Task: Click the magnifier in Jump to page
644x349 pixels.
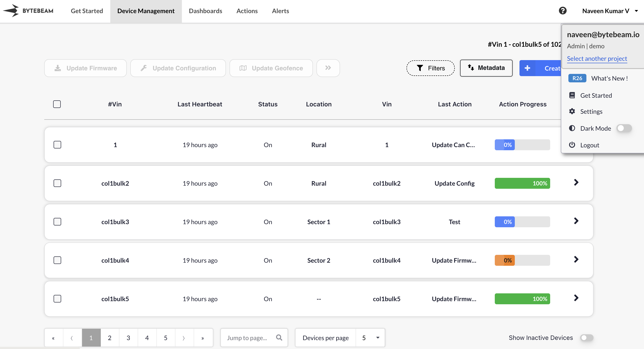Action: tap(279, 337)
